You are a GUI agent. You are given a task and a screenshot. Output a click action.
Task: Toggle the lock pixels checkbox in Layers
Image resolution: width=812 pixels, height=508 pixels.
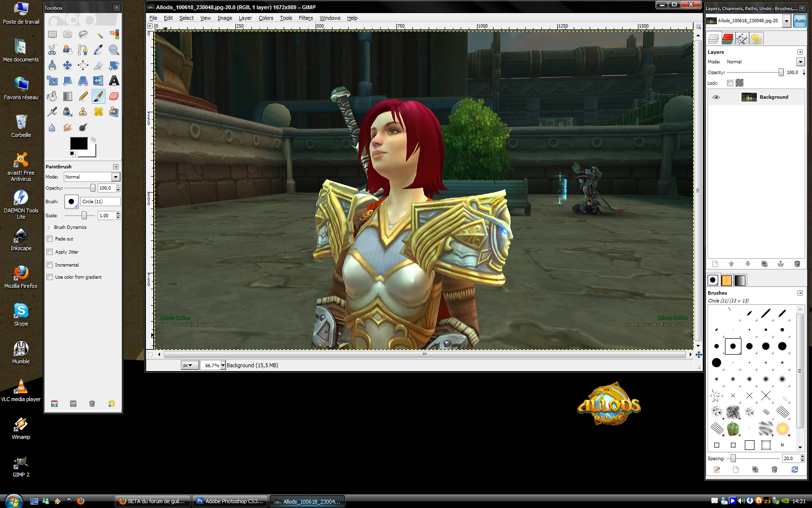[x=730, y=83]
